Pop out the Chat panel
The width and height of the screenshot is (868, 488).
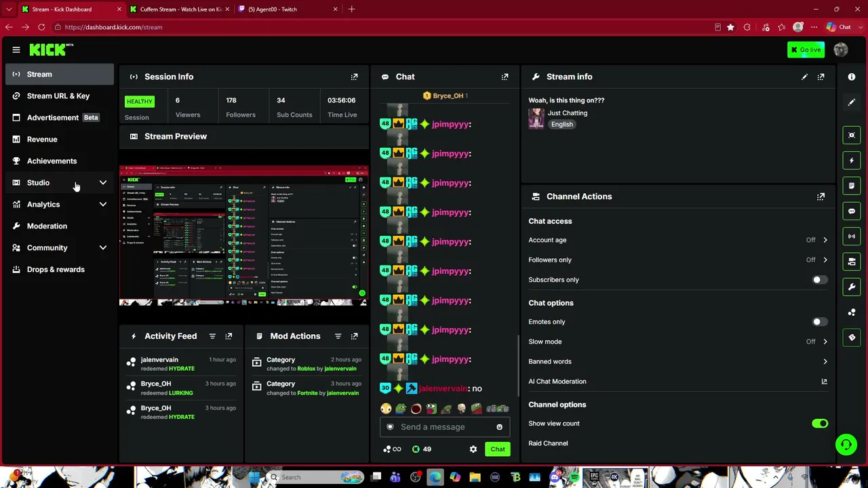pyautogui.click(x=505, y=77)
